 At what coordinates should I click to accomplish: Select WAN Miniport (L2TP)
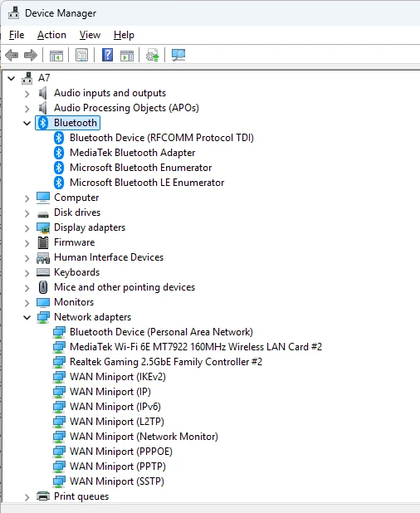point(117,422)
